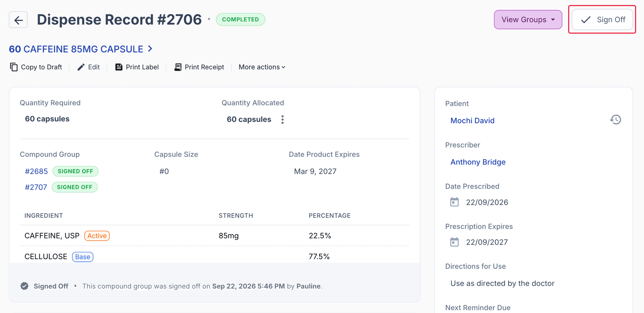The width and height of the screenshot is (644, 313).
Task: Open compound group #2707
Action: pos(36,187)
